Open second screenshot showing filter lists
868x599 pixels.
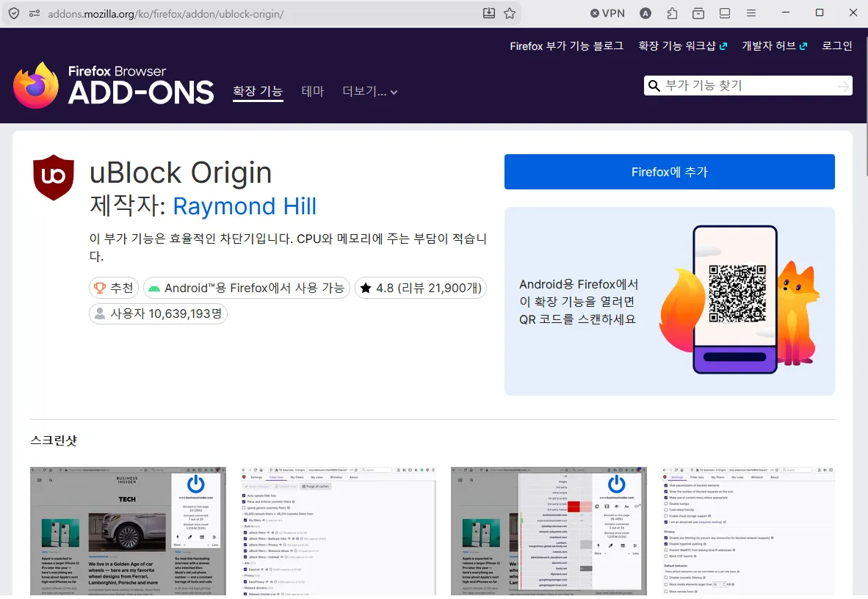(x=339, y=531)
